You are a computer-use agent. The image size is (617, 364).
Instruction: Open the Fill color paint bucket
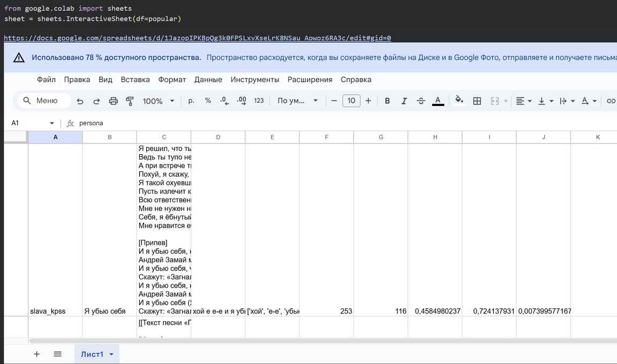(x=459, y=101)
